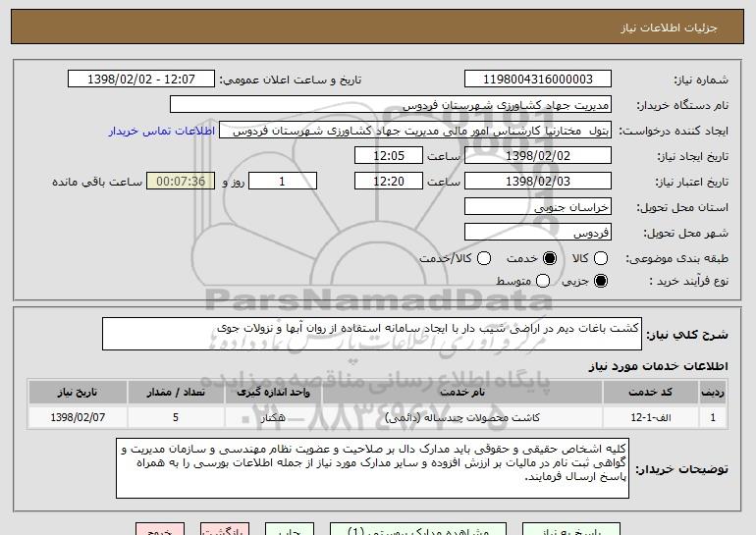Viewport: 756px width, 535px height.
Task: Click the validity time field 12:20
Action: click(389, 182)
